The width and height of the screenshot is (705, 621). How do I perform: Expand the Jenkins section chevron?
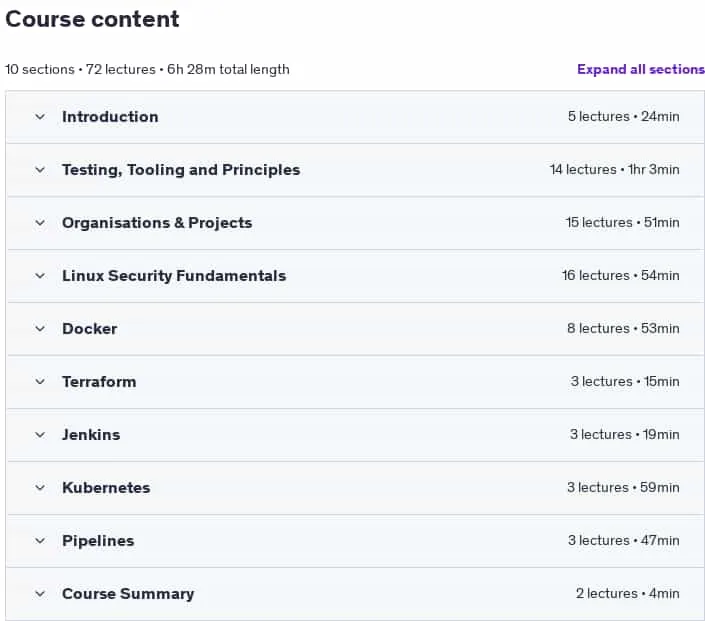[40, 435]
